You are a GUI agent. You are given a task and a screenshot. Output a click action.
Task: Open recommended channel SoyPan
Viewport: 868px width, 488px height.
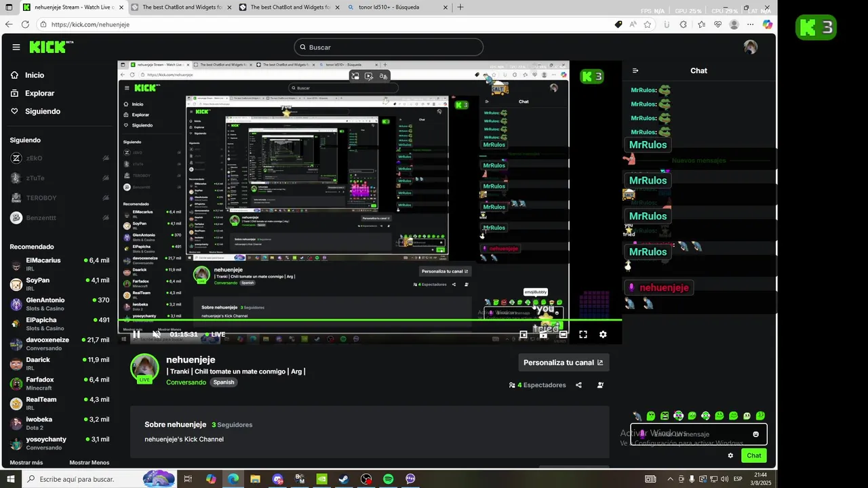59,284
